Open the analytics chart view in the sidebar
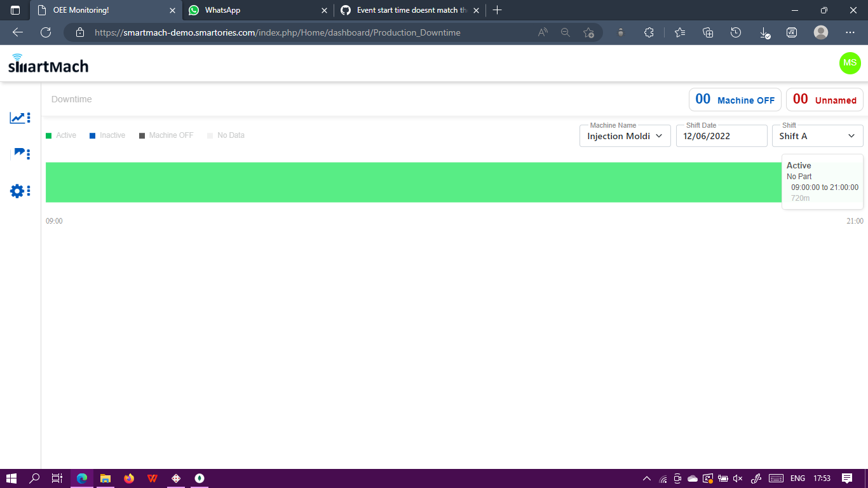 click(17, 118)
